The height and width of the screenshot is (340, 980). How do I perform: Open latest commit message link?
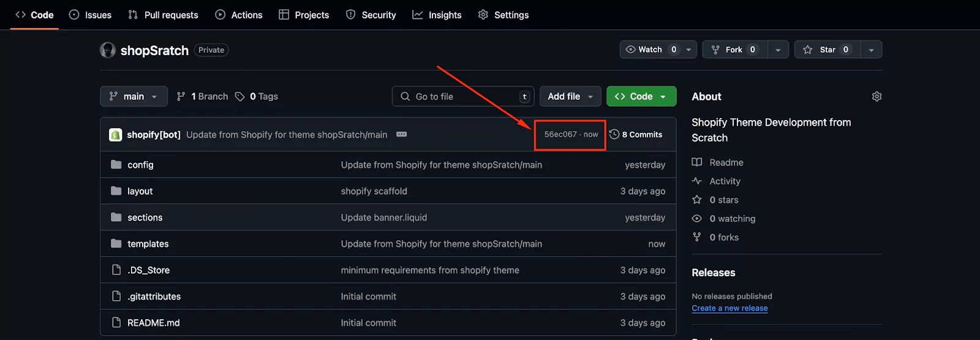click(287, 135)
